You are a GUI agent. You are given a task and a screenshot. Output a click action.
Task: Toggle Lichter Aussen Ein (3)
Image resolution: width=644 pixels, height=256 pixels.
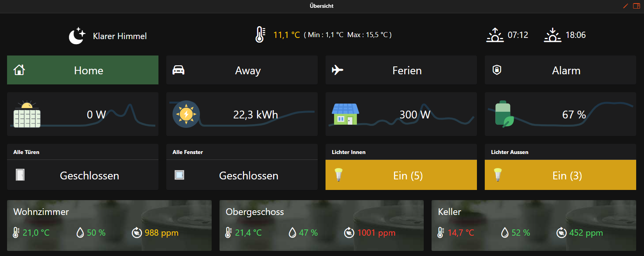point(560,175)
